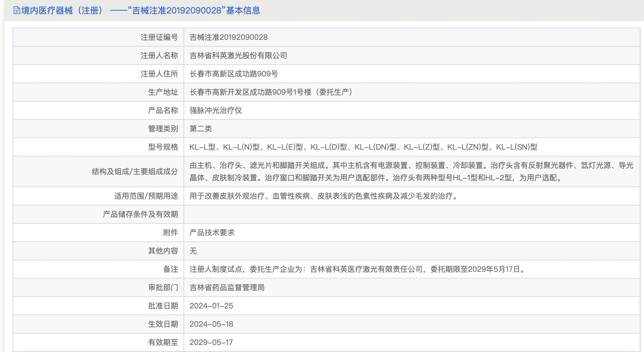
Task: Click the 适用范围/预期用途 label
Action: pos(146,196)
